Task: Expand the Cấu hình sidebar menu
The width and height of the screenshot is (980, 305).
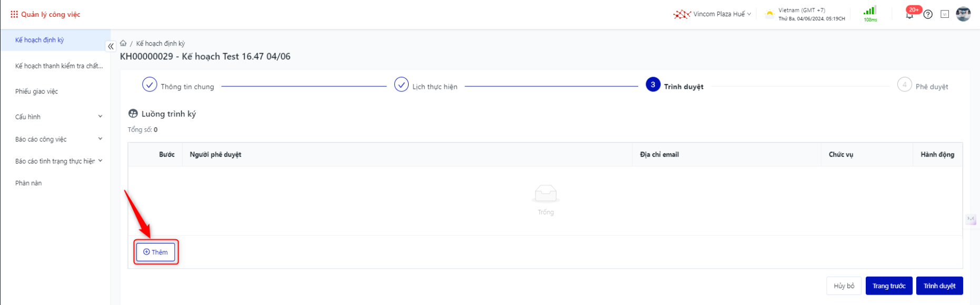Action: click(x=58, y=117)
